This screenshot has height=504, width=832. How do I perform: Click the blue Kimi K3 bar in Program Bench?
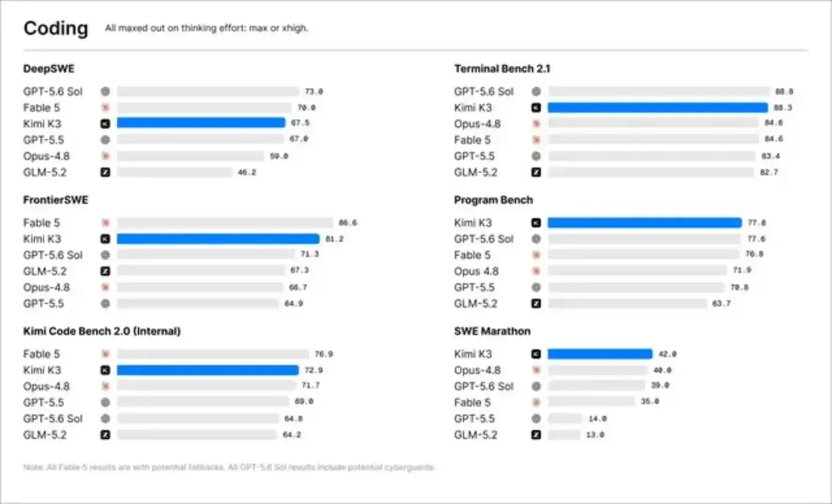[x=645, y=222]
